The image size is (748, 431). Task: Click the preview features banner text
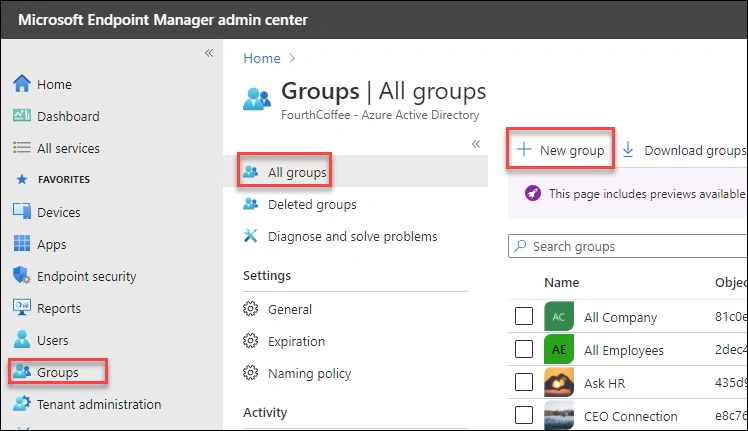tap(647, 193)
